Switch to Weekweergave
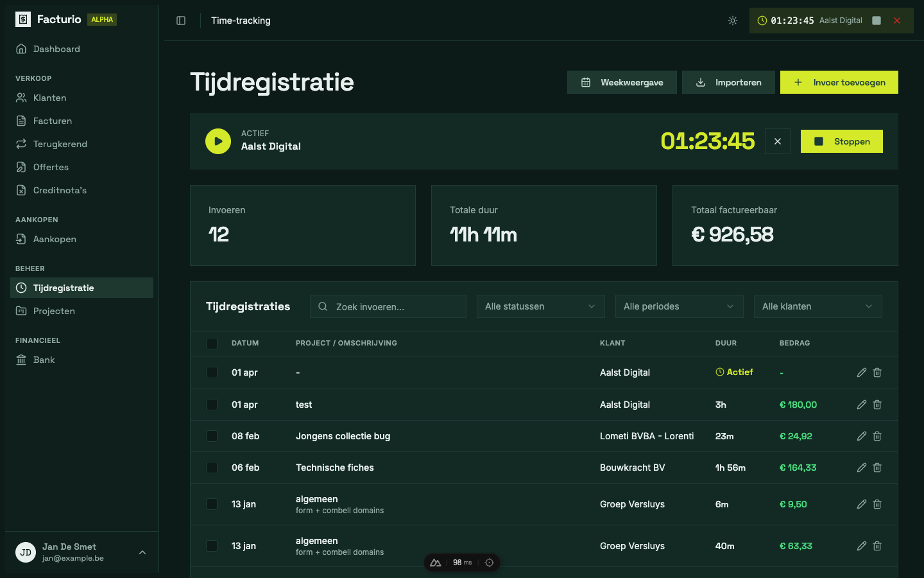The image size is (924, 578). point(622,82)
